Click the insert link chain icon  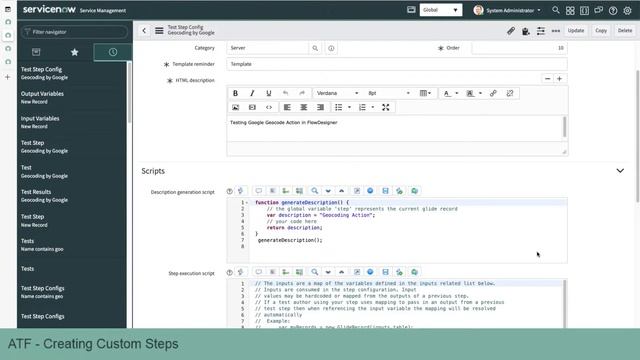coord(493,93)
